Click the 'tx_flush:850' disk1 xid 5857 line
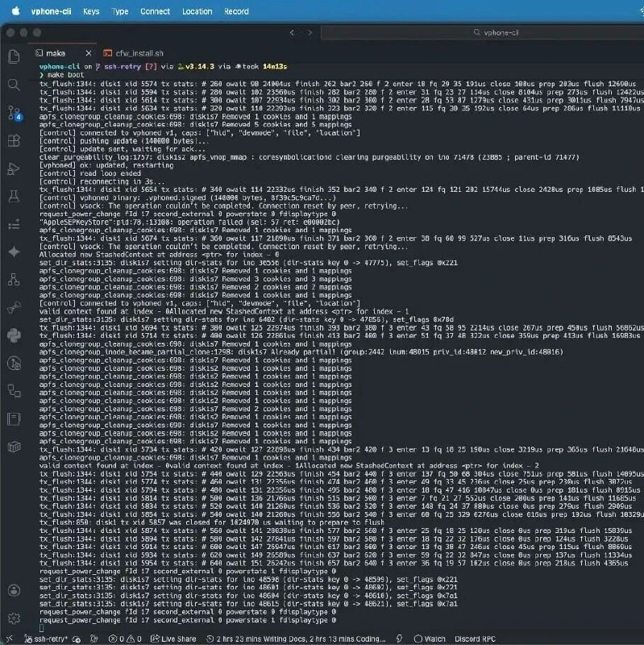This screenshot has width=644, height=645. point(212,522)
